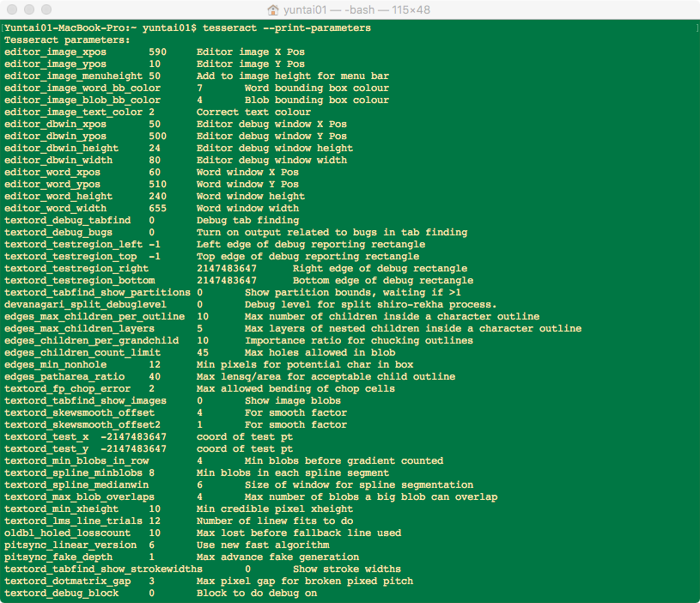The image size is (700, 603).
Task: Click the parameter name "textord_test_x"
Action: click(x=46, y=438)
